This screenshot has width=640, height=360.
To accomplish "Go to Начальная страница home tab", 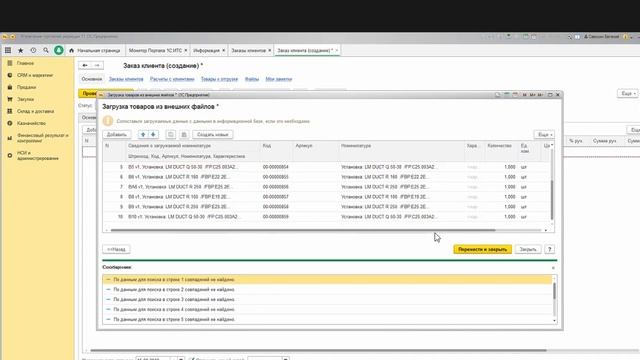I will 95,50.
